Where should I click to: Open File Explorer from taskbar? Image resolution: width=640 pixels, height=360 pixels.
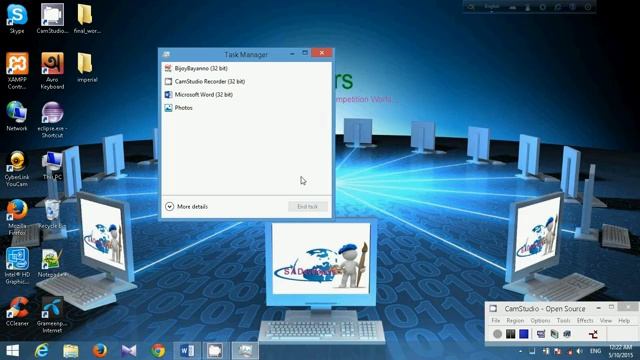71,351
